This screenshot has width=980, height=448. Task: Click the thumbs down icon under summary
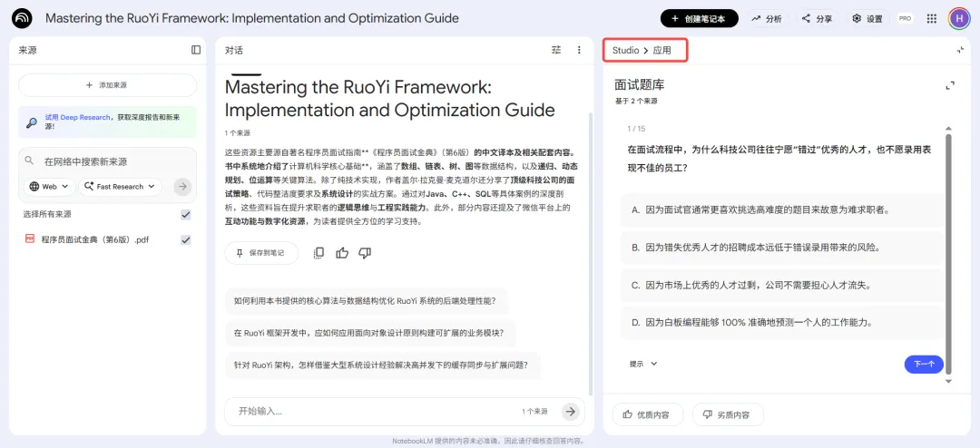click(x=365, y=253)
